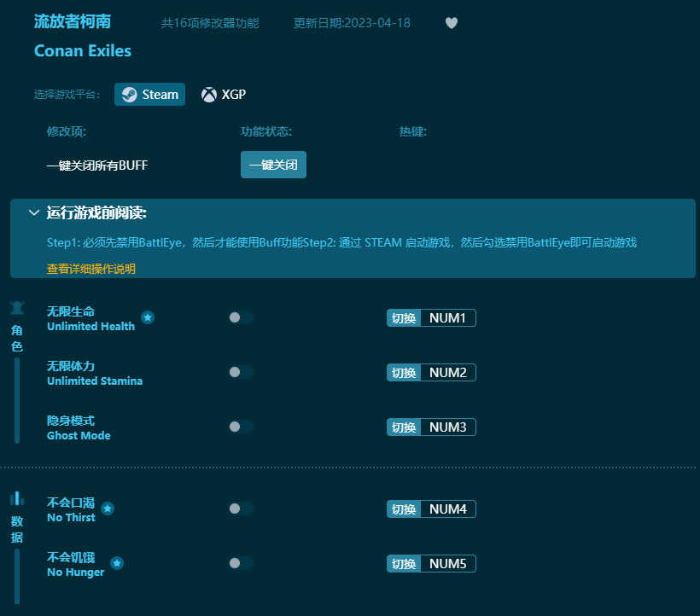This screenshot has height=616, width=700.
Task: Click the 角色 character category icon
Action: click(x=17, y=308)
